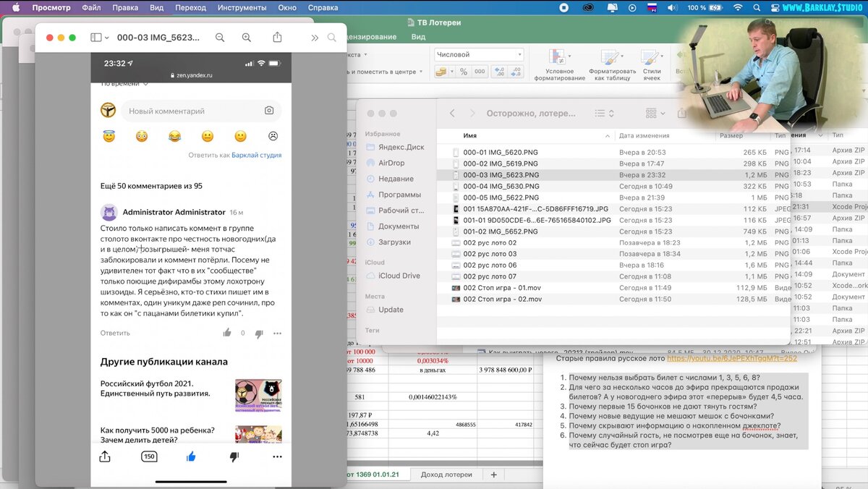The width and height of the screenshot is (868, 489).
Task: Open macOS Spotlight search
Action: (x=758, y=8)
